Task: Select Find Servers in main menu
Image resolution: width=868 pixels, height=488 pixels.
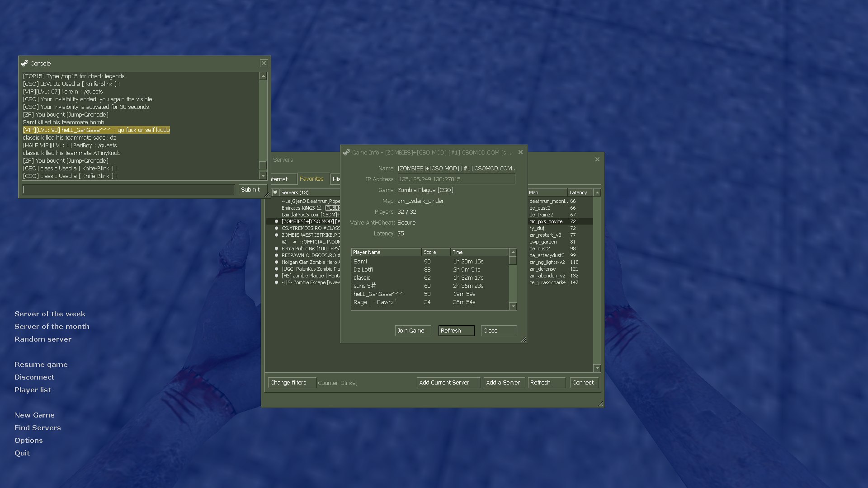Action: click(38, 428)
